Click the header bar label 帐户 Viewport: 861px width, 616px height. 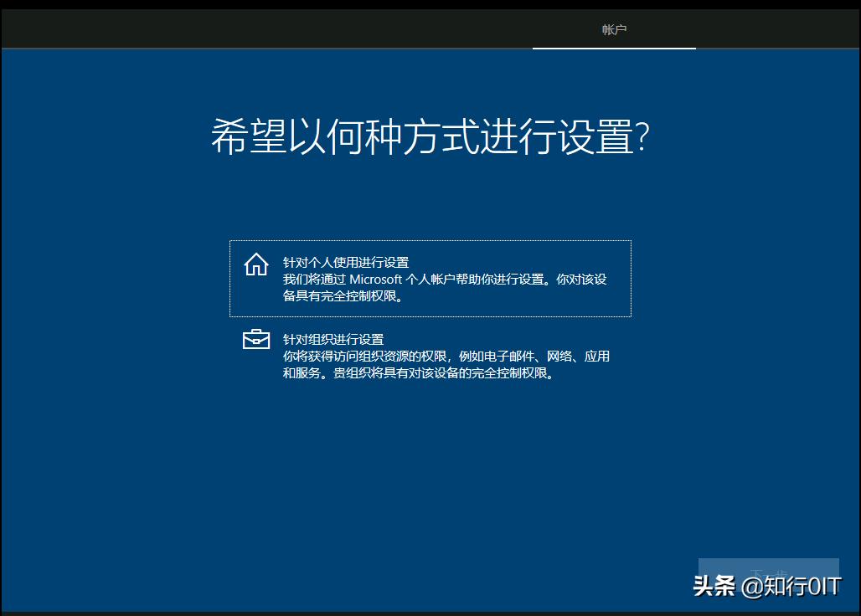coord(614,28)
